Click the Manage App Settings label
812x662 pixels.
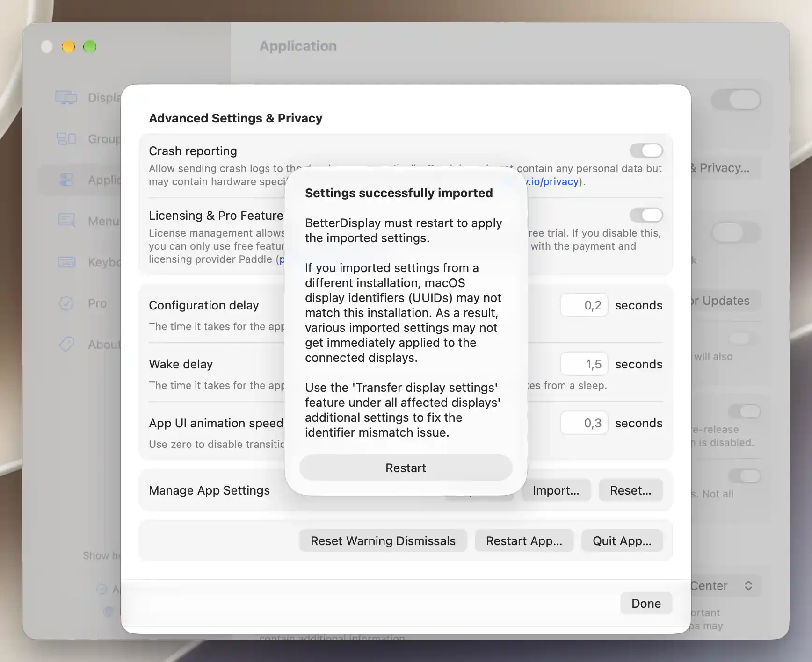point(210,490)
